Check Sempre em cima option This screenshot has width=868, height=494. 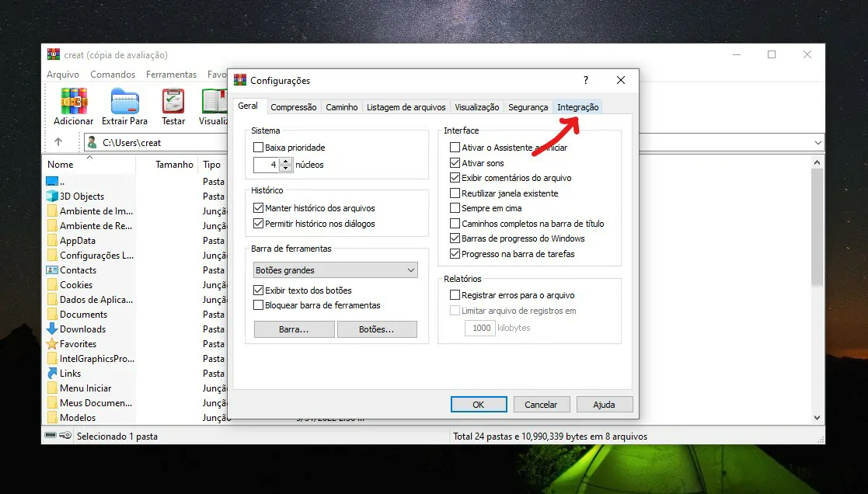click(455, 208)
